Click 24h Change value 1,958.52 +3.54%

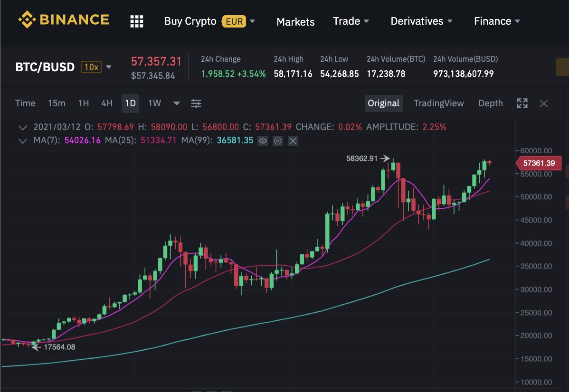point(233,74)
